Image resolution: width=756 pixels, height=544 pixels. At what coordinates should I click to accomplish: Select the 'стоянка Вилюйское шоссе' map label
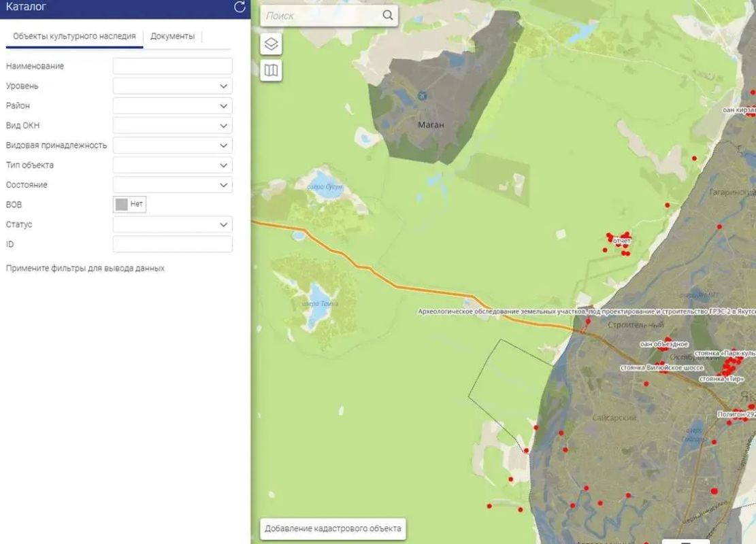tap(661, 368)
